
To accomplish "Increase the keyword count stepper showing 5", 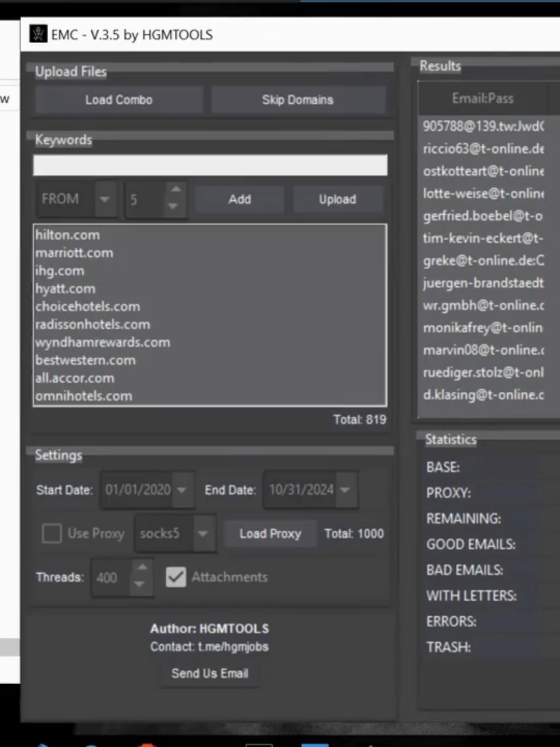I will (x=176, y=190).
